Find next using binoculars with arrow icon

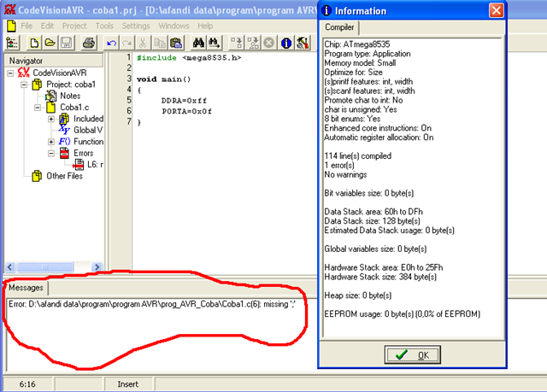(x=215, y=44)
